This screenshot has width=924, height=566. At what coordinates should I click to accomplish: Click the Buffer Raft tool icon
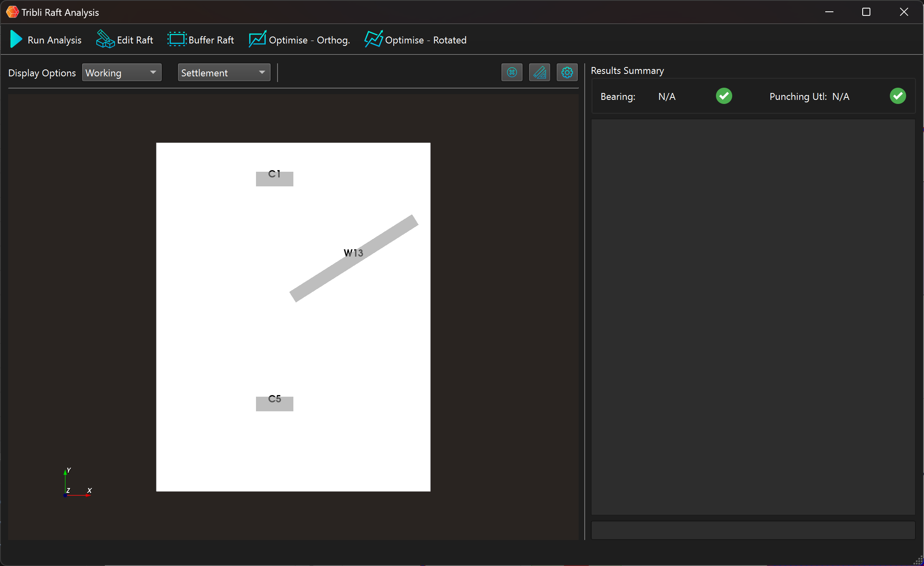pyautogui.click(x=175, y=39)
